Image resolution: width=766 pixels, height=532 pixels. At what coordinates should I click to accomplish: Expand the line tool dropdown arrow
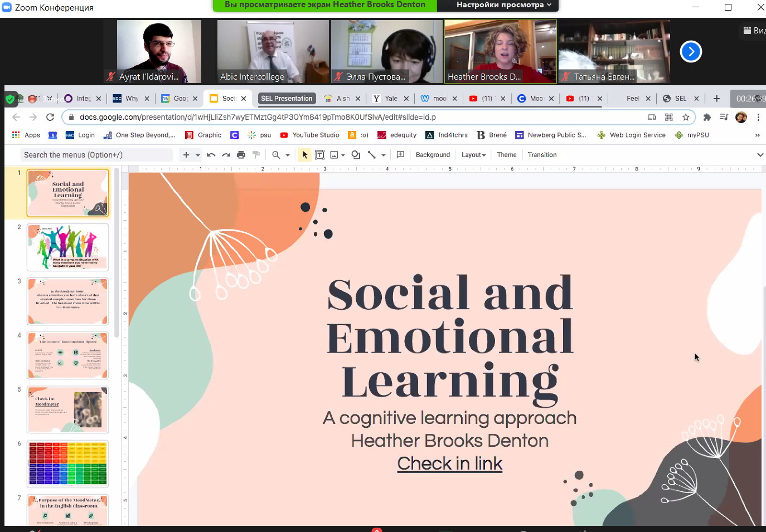click(x=384, y=155)
